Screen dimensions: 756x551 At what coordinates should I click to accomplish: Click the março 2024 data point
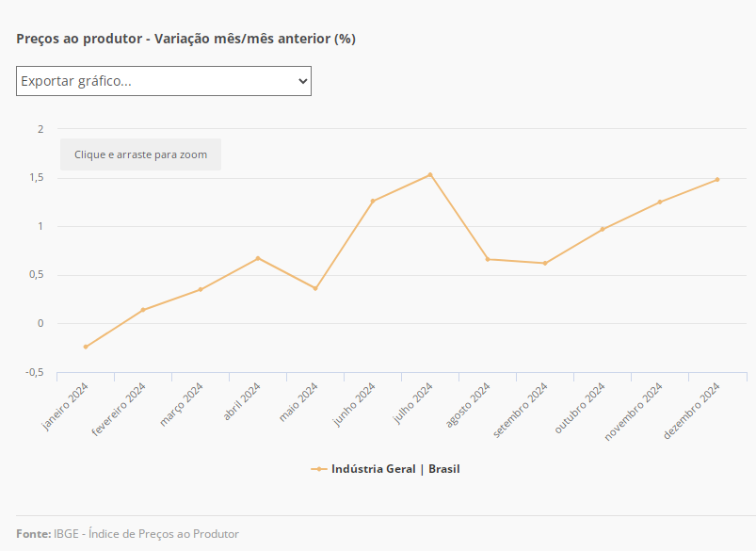pyautogui.click(x=201, y=289)
